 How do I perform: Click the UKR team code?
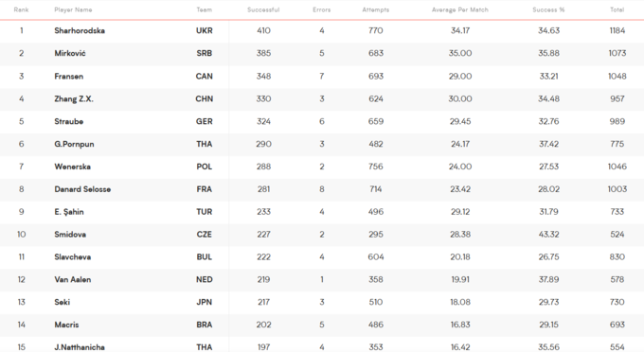tap(205, 31)
